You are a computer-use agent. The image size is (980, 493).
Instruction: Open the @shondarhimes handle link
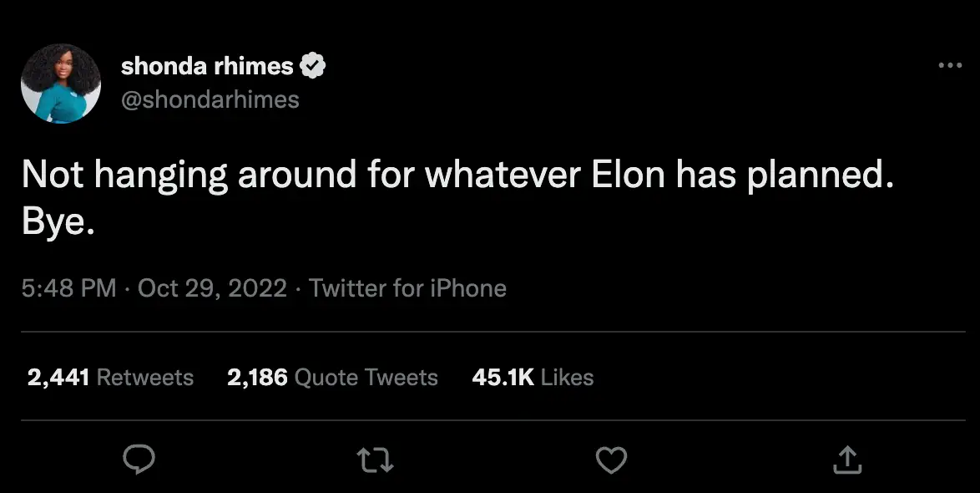(210, 99)
